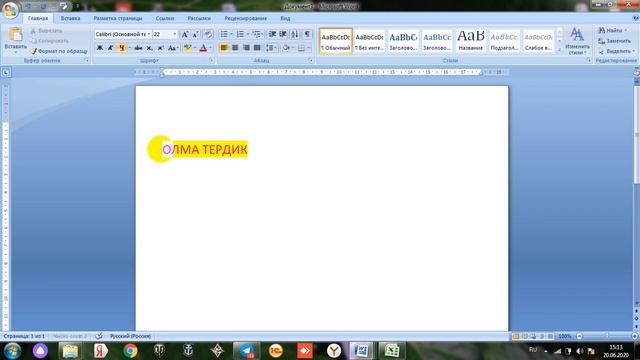The height and width of the screenshot is (360, 640).
Task: Switch to the Главная tab
Action: pyautogui.click(x=38, y=18)
